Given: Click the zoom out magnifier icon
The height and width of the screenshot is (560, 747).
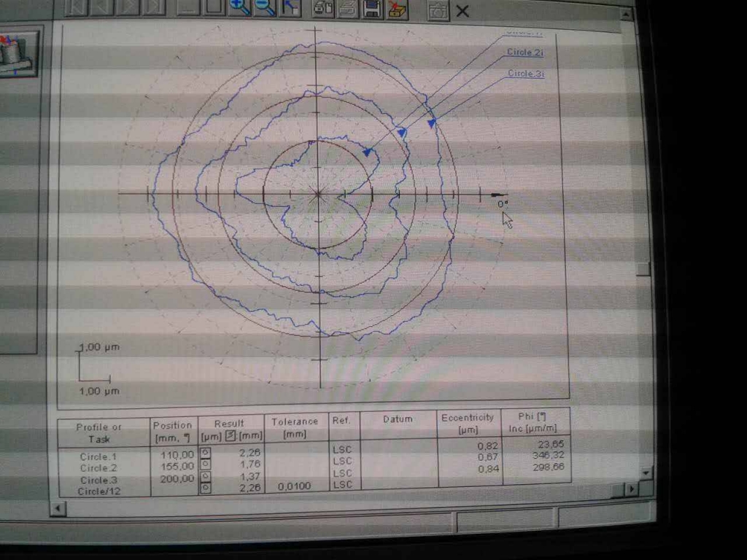Looking at the screenshot, I should click(x=264, y=7).
